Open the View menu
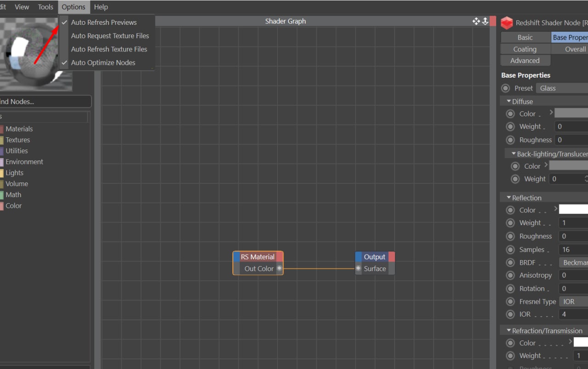This screenshot has height=369, width=588. point(22,7)
